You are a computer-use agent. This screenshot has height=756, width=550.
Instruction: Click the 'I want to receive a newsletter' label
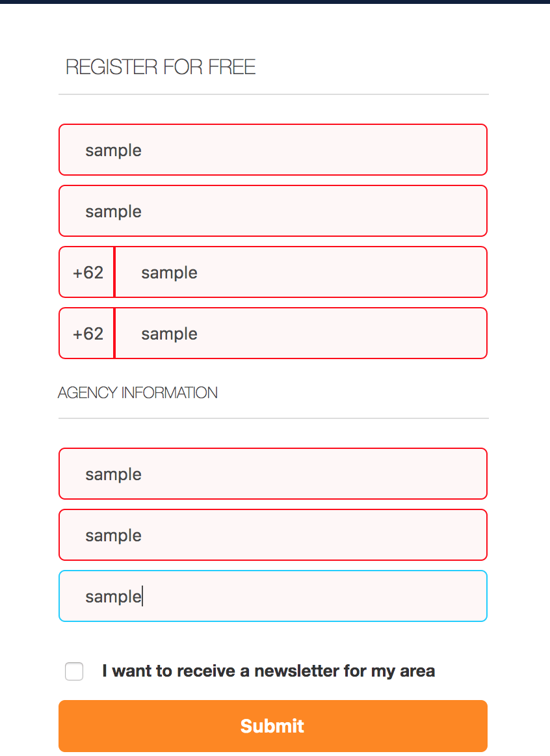[268, 671]
